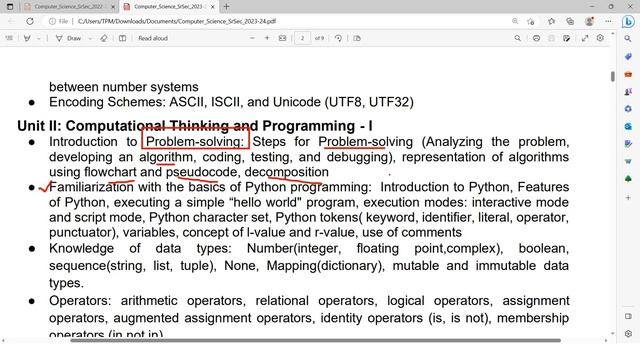Click the word 'Operators:' in last bullet
Image resolution: width=640 pixels, height=360 pixels.
pos(80,301)
